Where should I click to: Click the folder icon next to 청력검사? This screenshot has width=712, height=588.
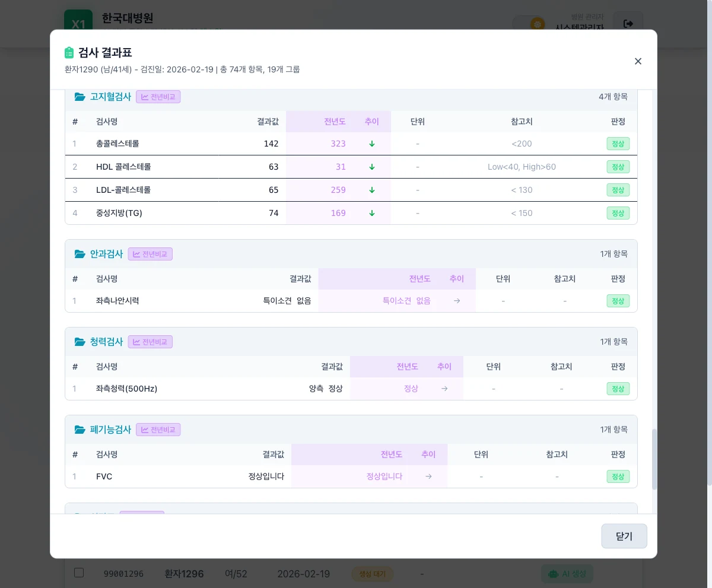(80, 342)
